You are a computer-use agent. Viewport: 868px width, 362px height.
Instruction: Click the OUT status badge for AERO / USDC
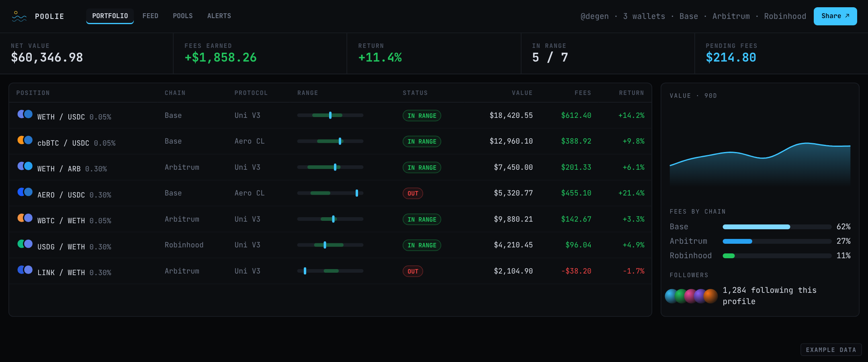pyautogui.click(x=413, y=193)
